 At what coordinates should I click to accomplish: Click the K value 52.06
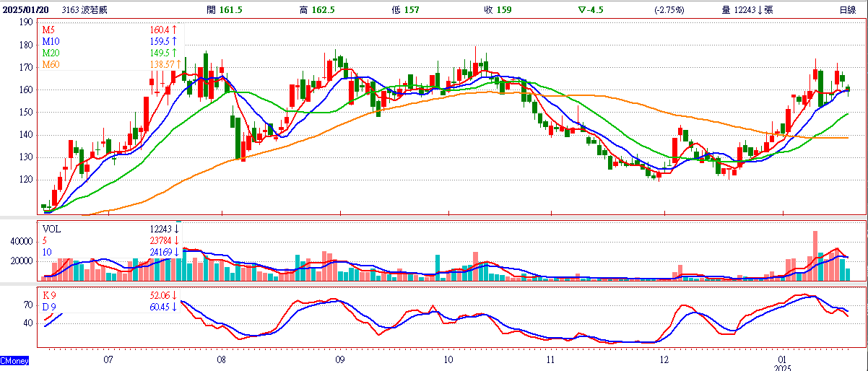(x=160, y=295)
